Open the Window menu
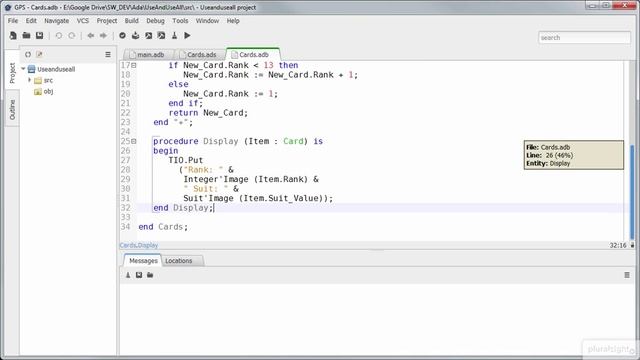Viewport: 640px width, 360px height. tap(207, 21)
